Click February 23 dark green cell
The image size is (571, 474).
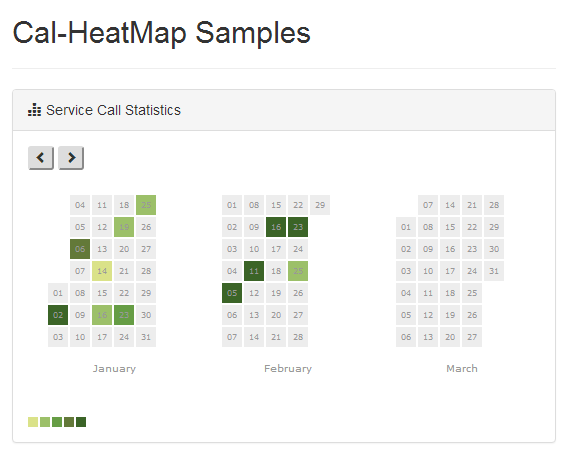[298, 227]
